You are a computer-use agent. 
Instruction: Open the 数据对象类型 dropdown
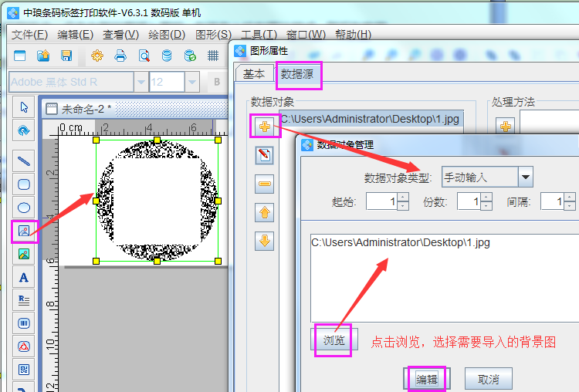coord(526,177)
